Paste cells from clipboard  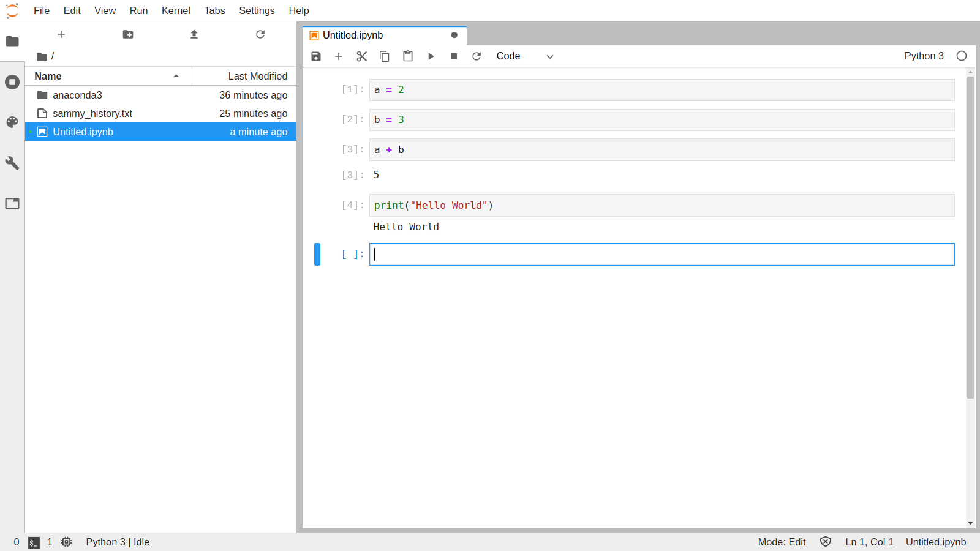[408, 56]
